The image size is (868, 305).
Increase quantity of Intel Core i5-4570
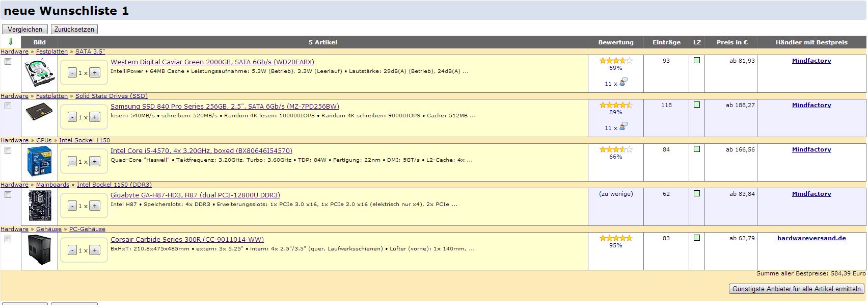(x=95, y=162)
